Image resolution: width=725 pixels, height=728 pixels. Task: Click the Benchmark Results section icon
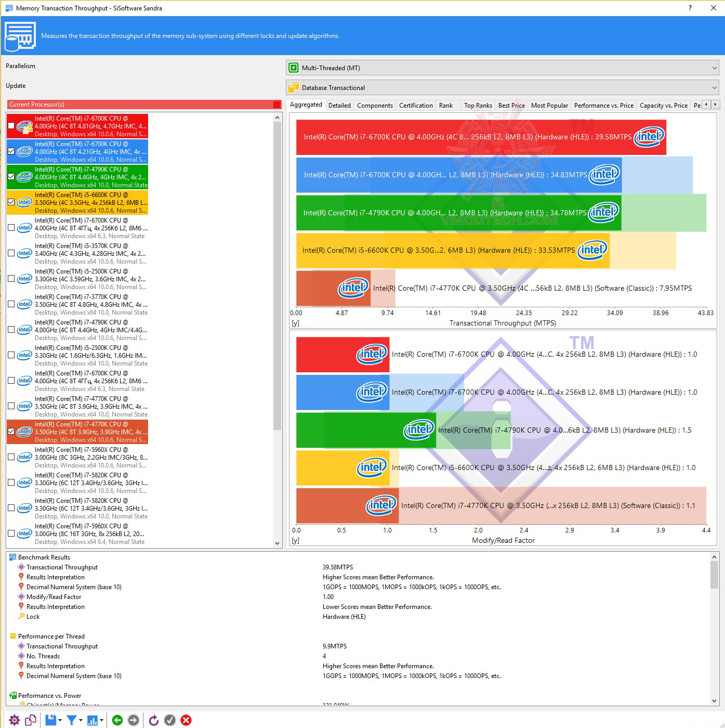point(13,557)
